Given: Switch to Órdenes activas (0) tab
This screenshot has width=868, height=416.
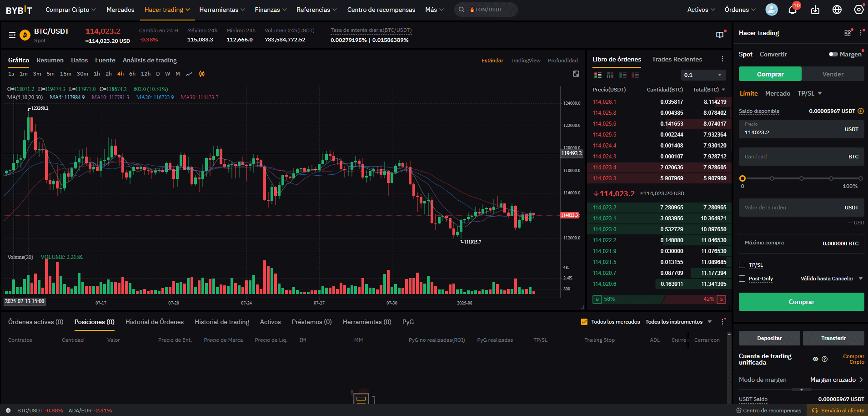Looking at the screenshot, I should tap(36, 322).
